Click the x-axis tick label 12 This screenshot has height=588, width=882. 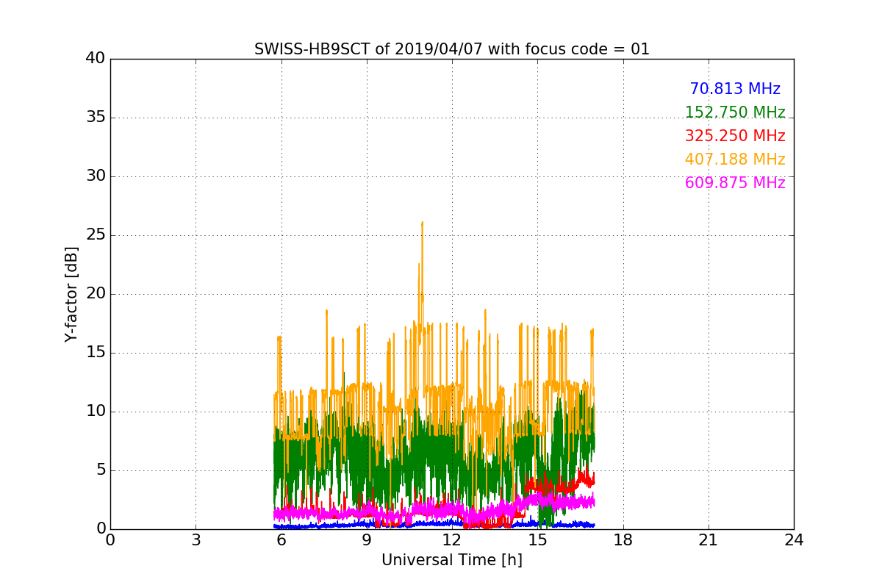452,540
